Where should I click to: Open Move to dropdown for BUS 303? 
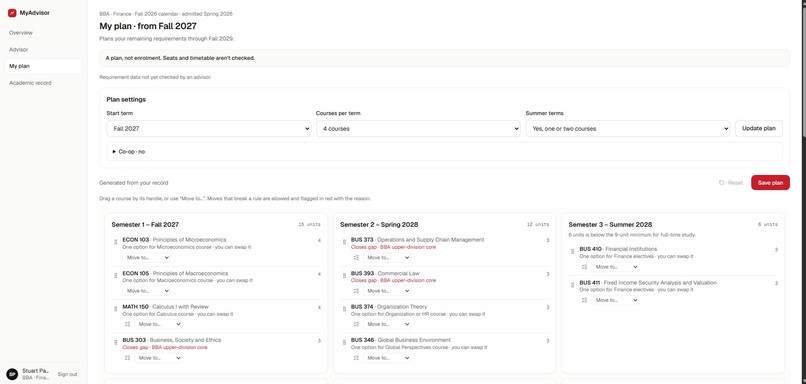158,358
